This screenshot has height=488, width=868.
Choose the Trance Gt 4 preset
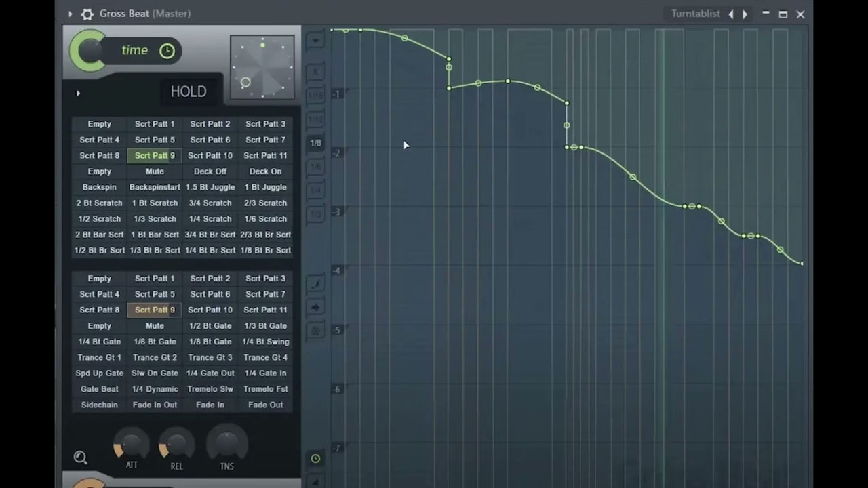pyautogui.click(x=265, y=357)
